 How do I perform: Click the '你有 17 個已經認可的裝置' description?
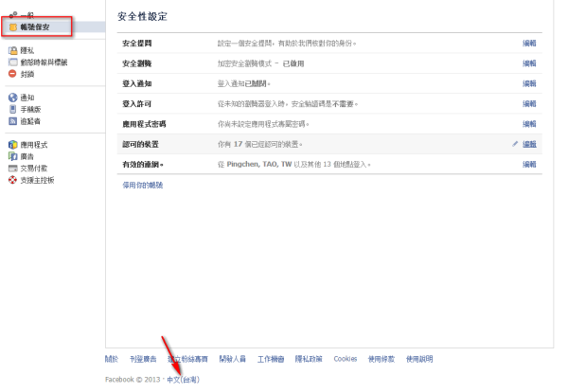click(x=259, y=144)
